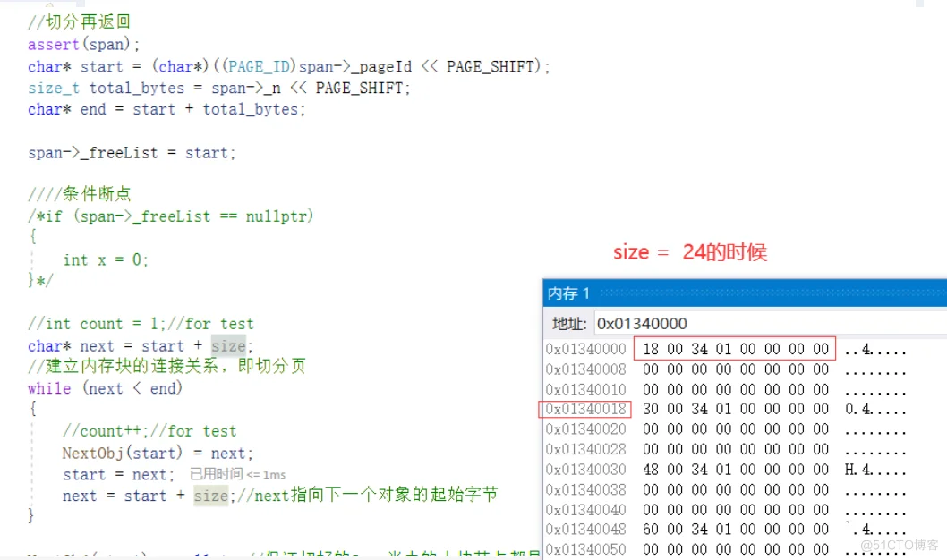
Task: Click the start = next; statement
Action: point(118,475)
